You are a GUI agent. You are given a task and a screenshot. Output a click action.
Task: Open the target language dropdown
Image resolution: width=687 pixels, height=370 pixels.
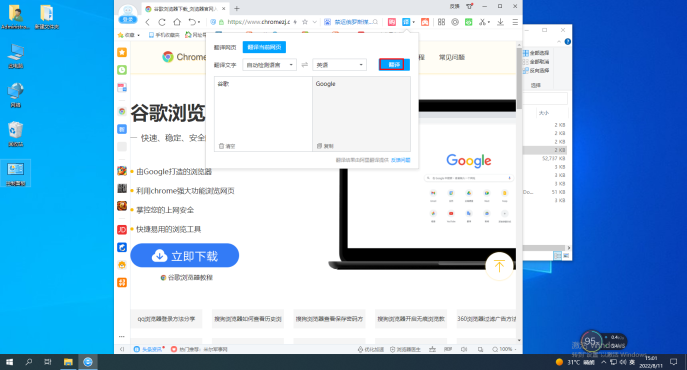340,65
